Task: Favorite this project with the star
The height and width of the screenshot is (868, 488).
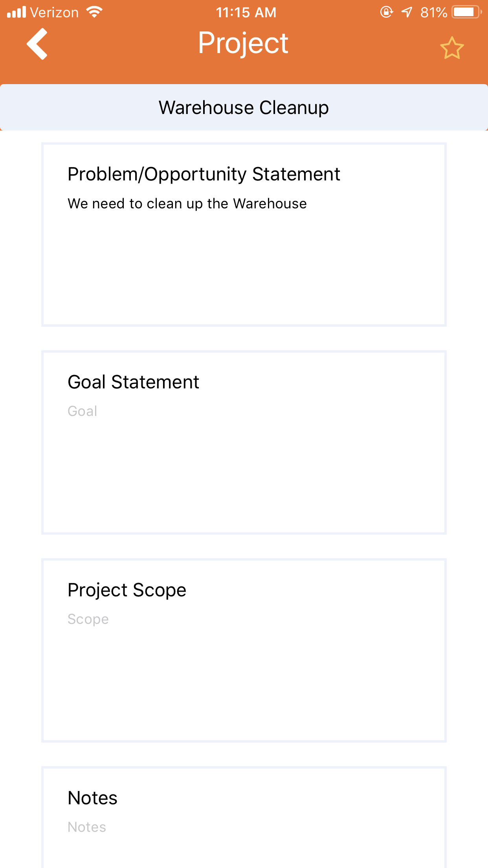Action: (452, 48)
